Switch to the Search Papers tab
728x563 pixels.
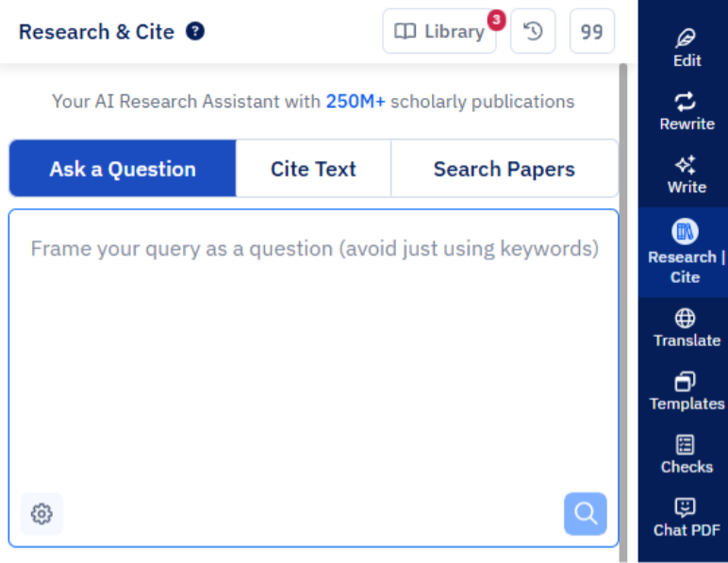(504, 169)
